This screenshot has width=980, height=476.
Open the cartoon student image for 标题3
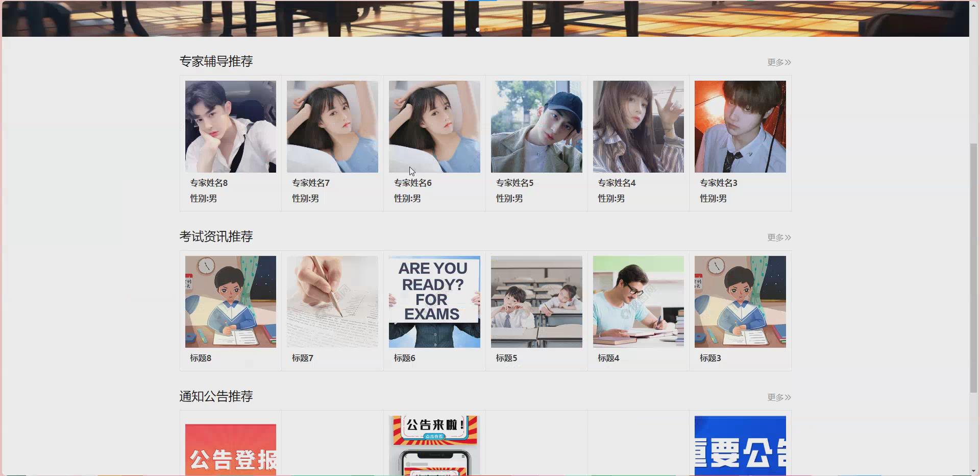(740, 302)
